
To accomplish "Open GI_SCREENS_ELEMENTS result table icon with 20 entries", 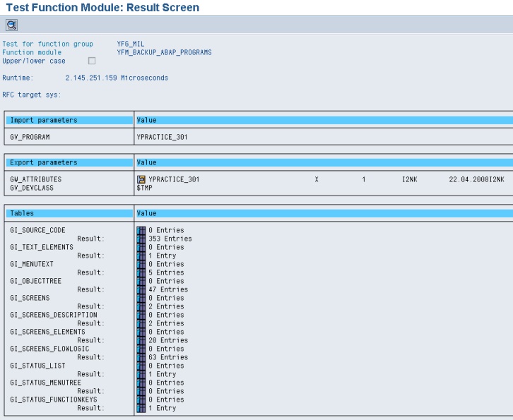I will click(141, 340).
